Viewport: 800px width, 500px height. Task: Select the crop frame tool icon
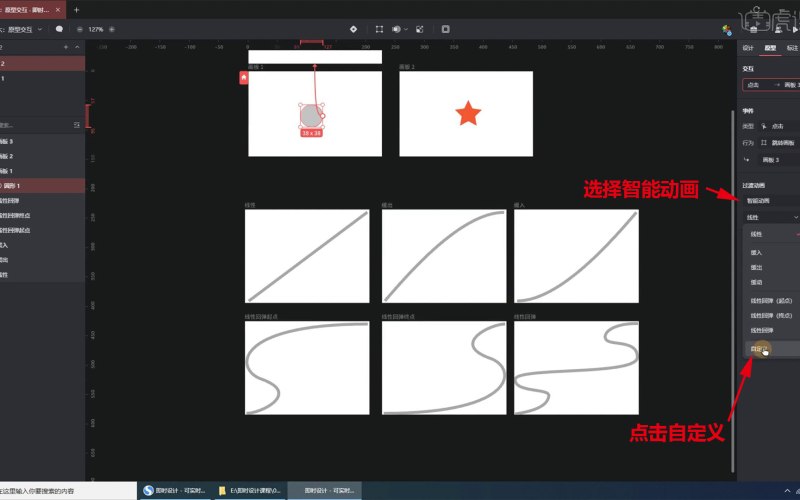point(379,30)
